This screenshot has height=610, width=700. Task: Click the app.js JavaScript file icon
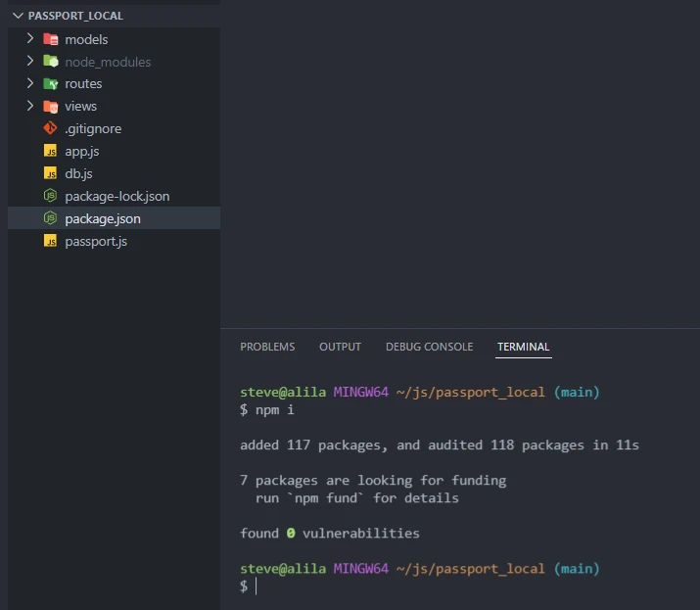point(51,152)
